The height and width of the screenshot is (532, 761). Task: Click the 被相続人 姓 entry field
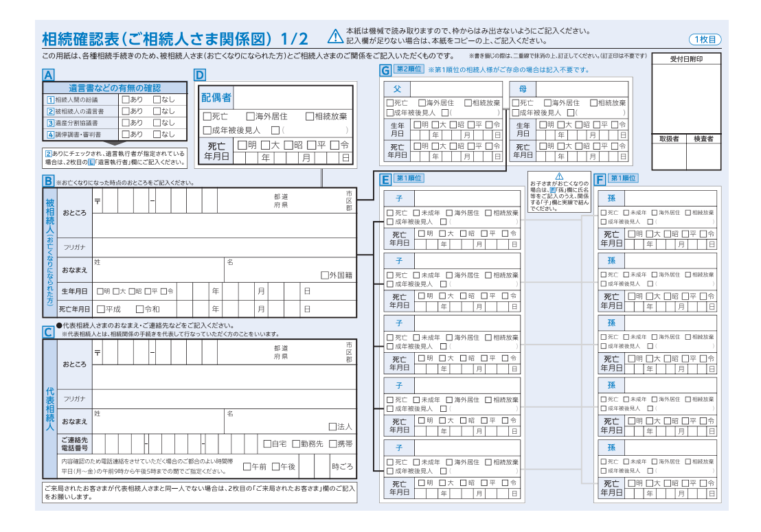[x=158, y=270]
